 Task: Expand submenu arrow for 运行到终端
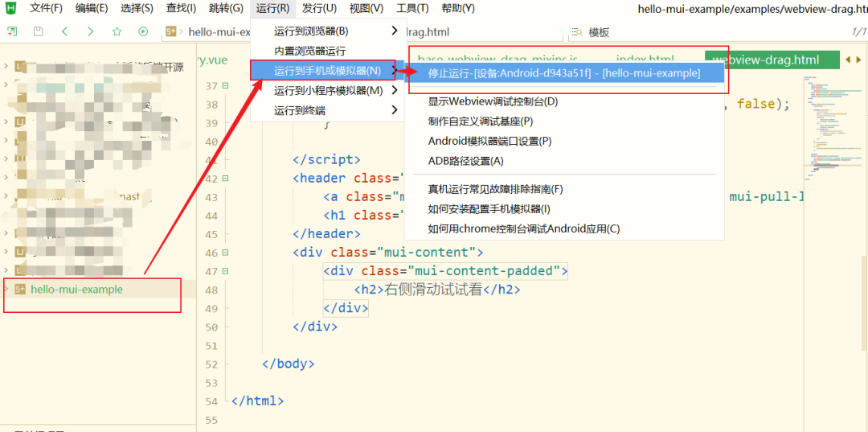394,110
